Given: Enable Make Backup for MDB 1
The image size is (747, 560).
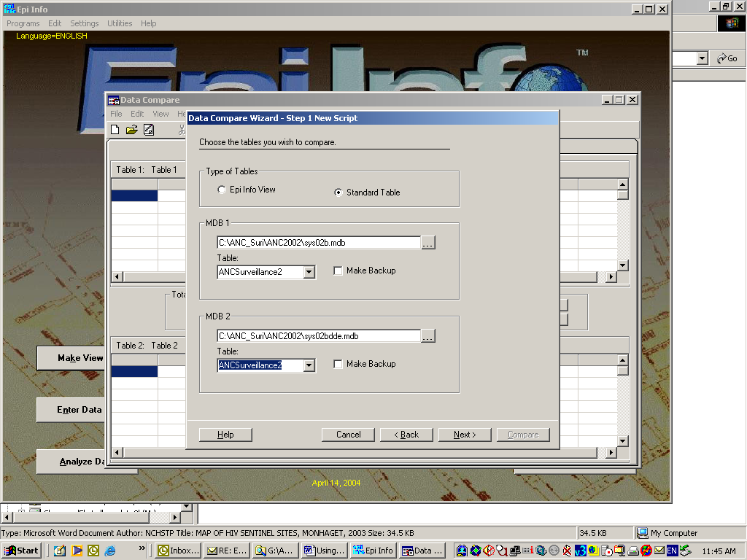Looking at the screenshot, I should (338, 271).
